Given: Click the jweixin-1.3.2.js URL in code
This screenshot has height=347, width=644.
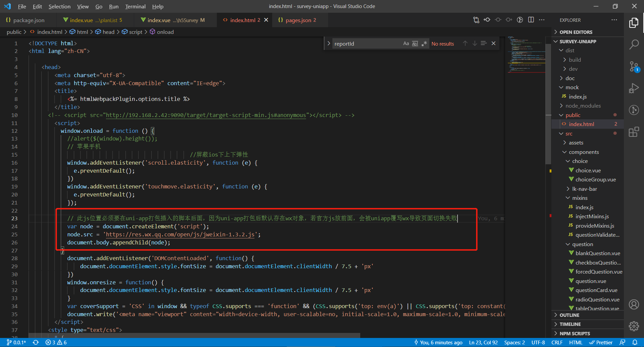Looking at the screenshot, I should (180, 235).
